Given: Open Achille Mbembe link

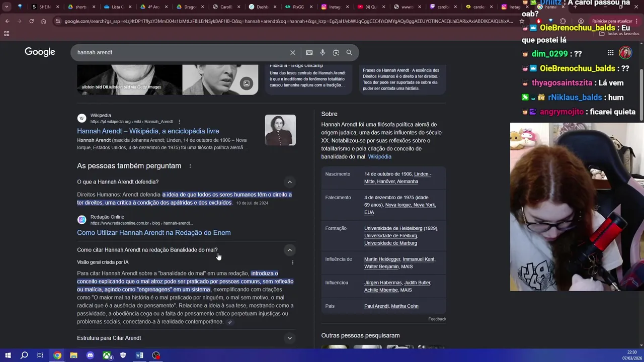Looking at the screenshot, I should 381,290.
